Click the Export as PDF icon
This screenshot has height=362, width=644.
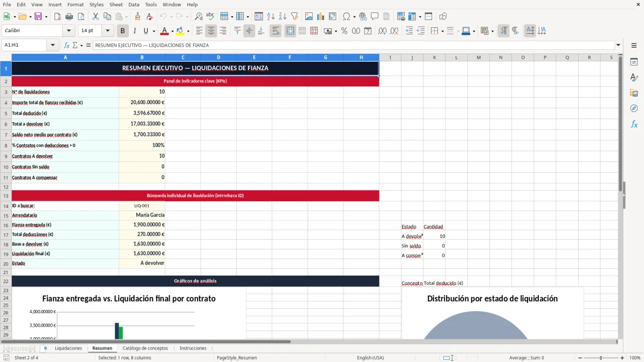57,17
